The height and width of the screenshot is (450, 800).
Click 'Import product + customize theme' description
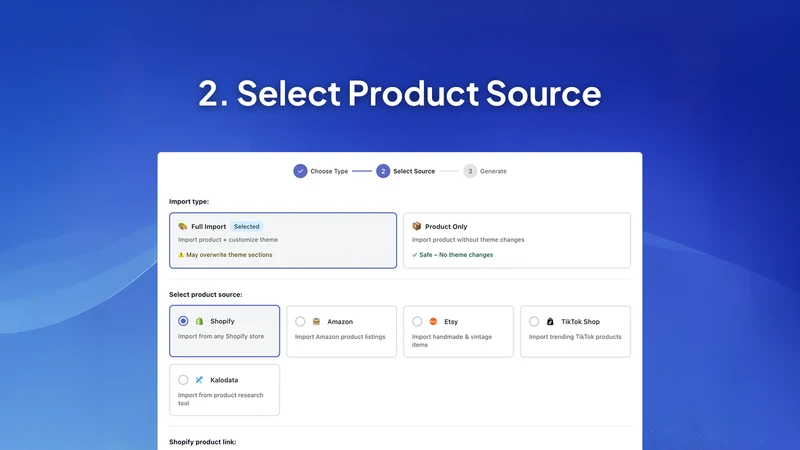click(228, 240)
